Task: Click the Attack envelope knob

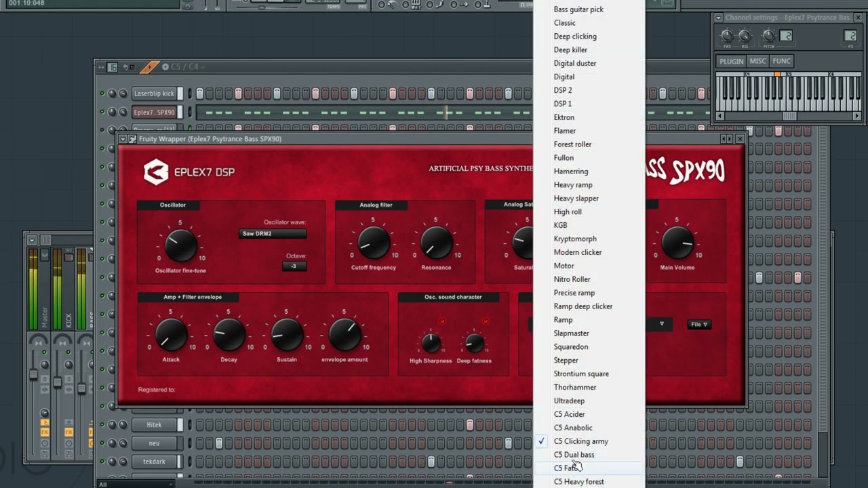Action: [x=171, y=335]
